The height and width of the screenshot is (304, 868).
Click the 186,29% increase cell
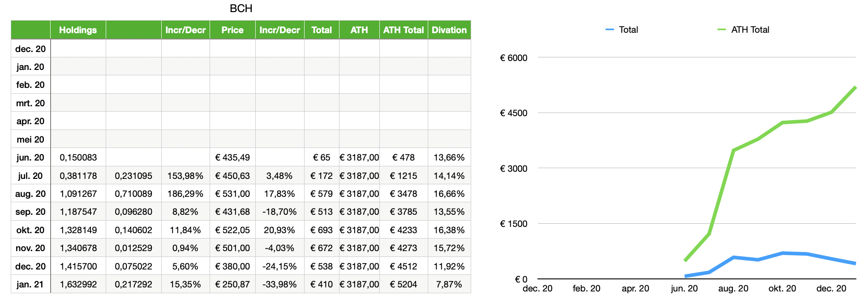coord(185,194)
